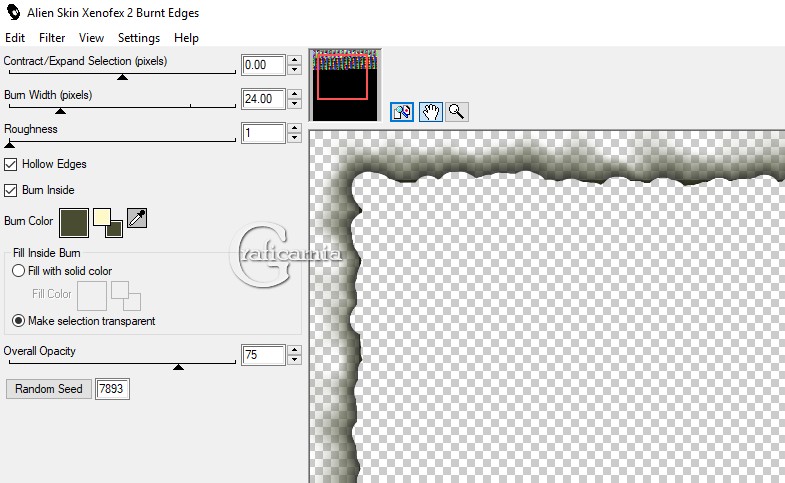Toggle the Hollow Edges checkbox
Image resolution: width=785 pixels, height=483 pixels.
click(x=10, y=164)
